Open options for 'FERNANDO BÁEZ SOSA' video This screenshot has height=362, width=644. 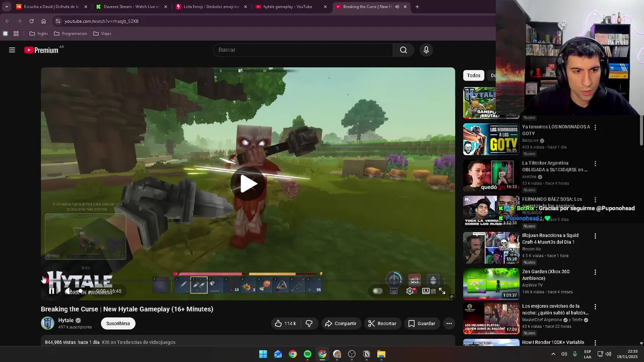(595, 200)
